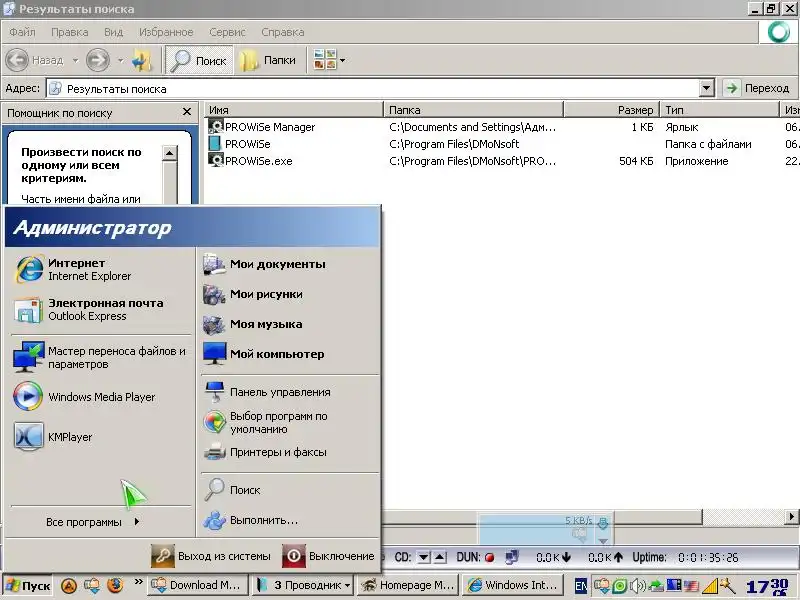800x600 pixels.
Task: Click the EN language indicator
Action: click(581, 586)
